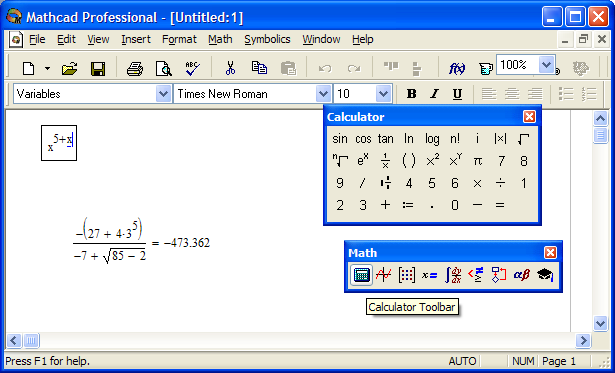
Task: Insert x to the Y power
Action: click(455, 161)
